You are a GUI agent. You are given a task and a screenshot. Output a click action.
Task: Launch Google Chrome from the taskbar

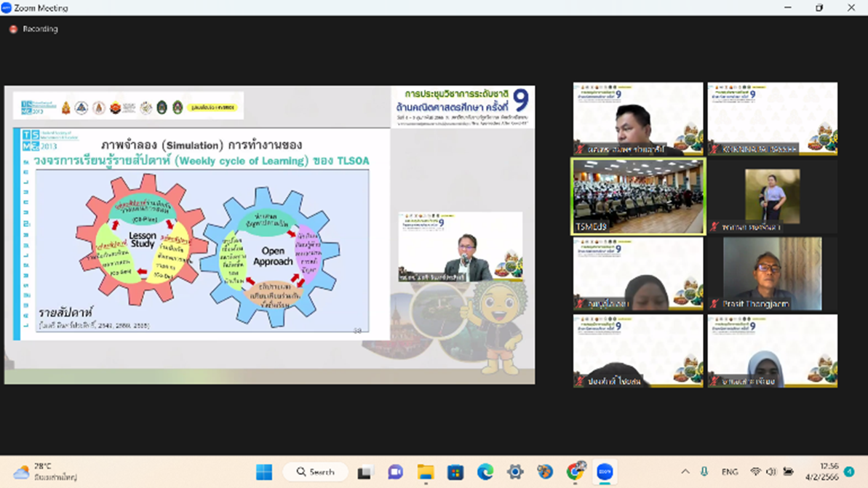coord(575,472)
